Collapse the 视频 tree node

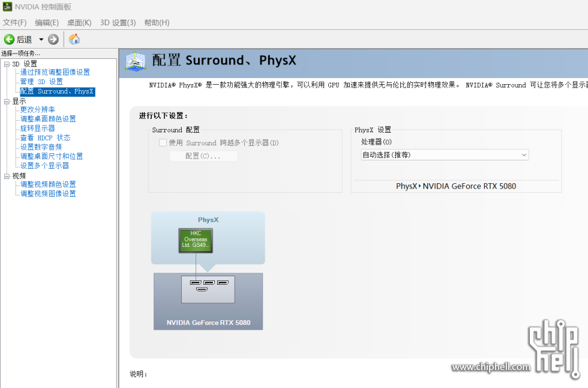7,176
